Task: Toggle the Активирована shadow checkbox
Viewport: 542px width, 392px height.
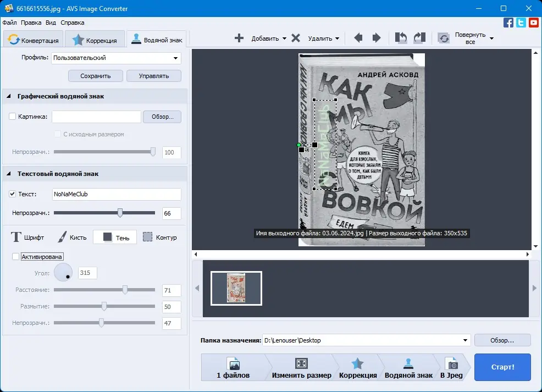Action: [15, 256]
